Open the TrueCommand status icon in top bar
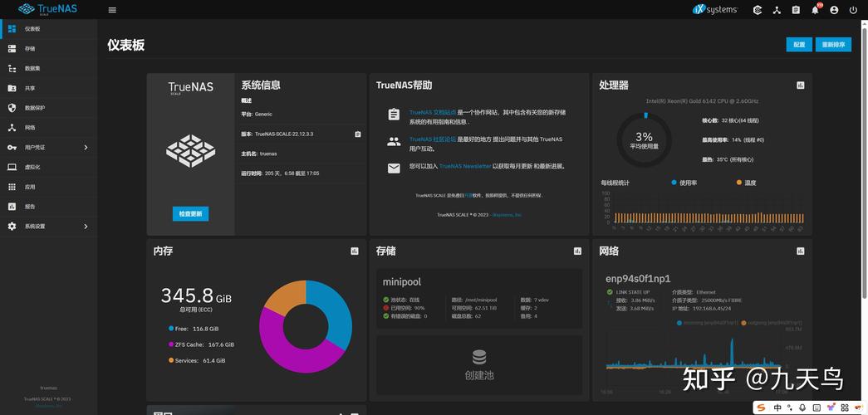Image resolution: width=868 pixels, height=415 pixels. click(758, 10)
